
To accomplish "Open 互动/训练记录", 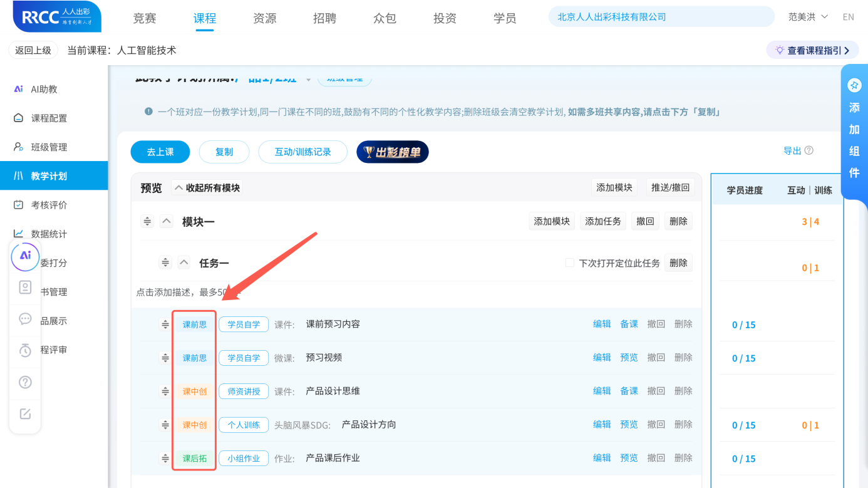I will [303, 152].
